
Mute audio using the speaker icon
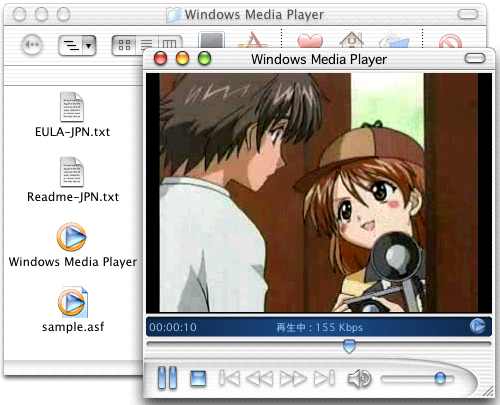click(359, 379)
